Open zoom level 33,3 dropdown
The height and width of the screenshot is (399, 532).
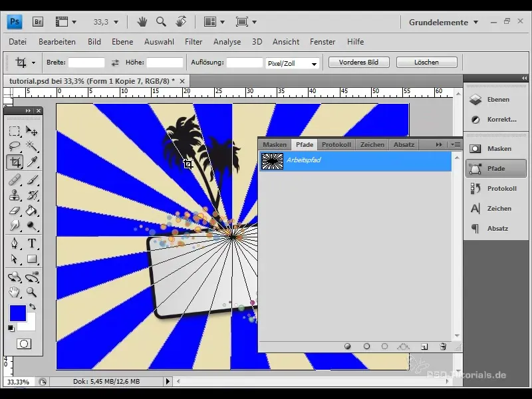[116, 23]
